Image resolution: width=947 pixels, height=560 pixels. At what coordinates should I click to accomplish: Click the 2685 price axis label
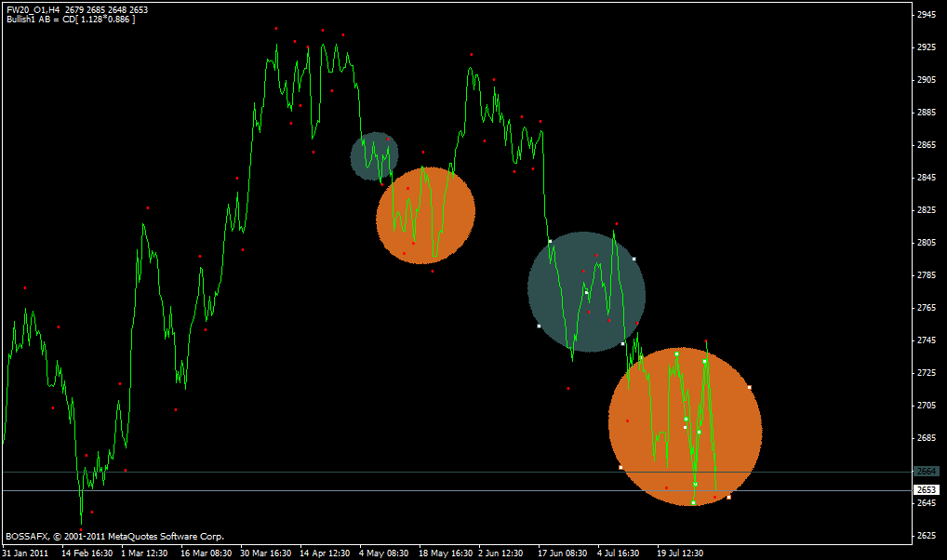pyautogui.click(x=927, y=438)
